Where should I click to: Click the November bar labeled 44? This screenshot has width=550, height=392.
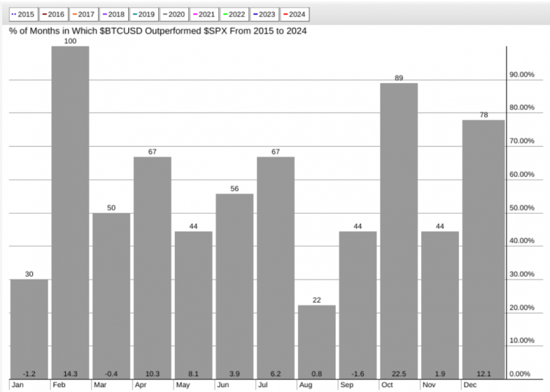tap(440, 305)
